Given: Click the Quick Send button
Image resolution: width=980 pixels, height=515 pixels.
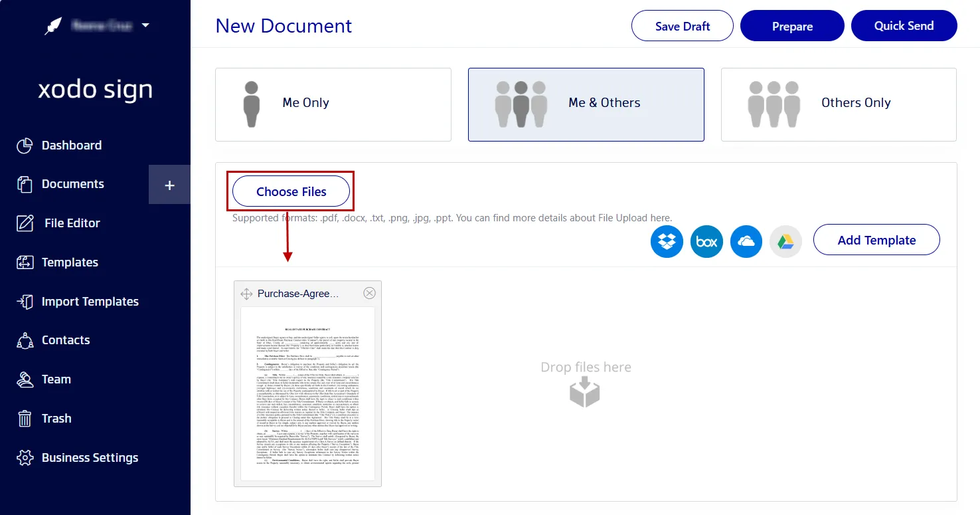Looking at the screenshot, I should pyautogui.click(x=904, y=25).
